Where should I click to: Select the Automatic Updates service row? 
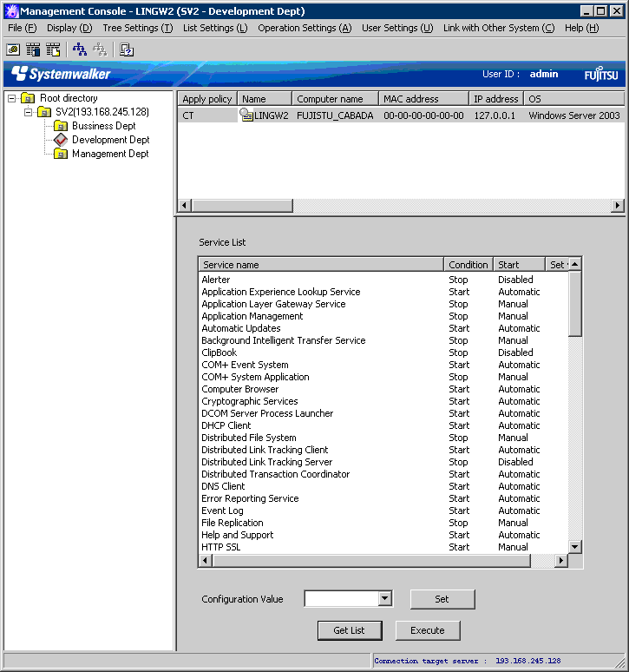[383, 328]
